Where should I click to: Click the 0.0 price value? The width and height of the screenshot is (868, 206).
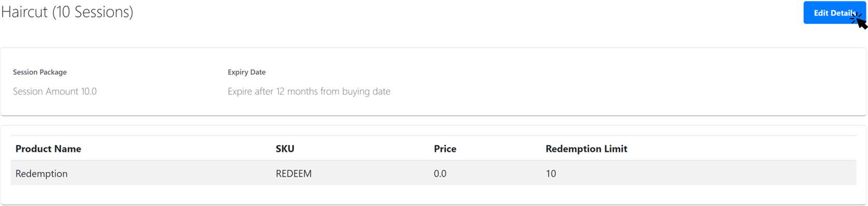click(x=440, y=173)
